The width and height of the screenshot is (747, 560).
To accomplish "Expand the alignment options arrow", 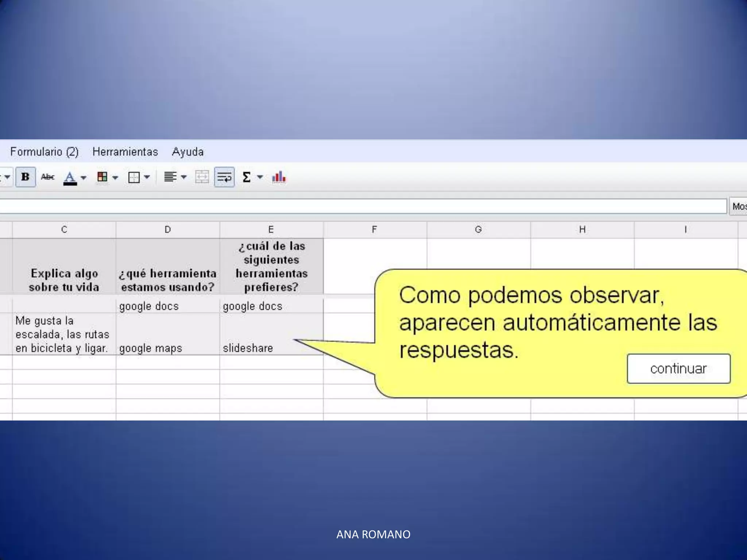I will [184, 177].
